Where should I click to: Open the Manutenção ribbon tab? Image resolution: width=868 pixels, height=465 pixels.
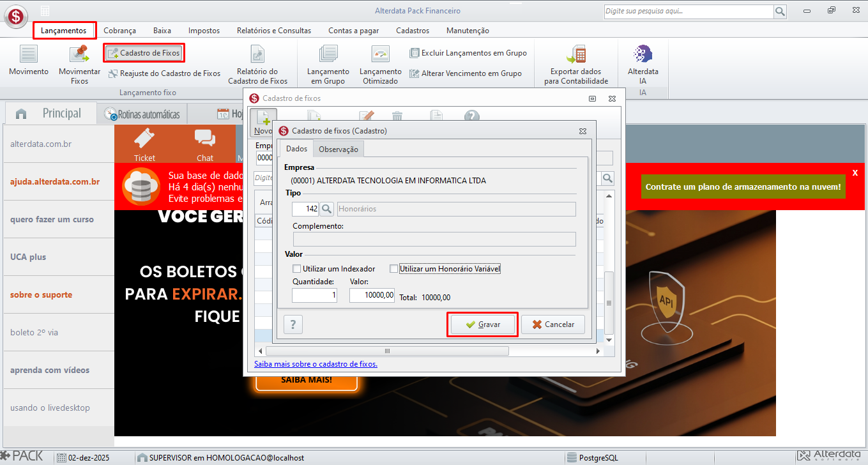[468, 31]
